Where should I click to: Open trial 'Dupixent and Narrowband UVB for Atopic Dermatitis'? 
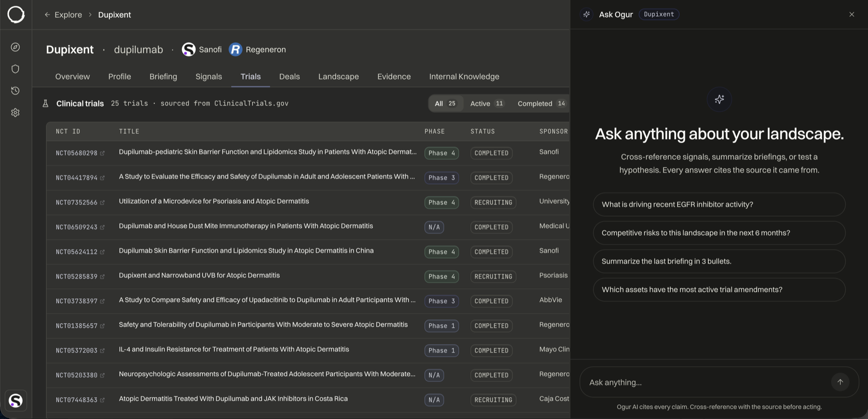(199, 275)
